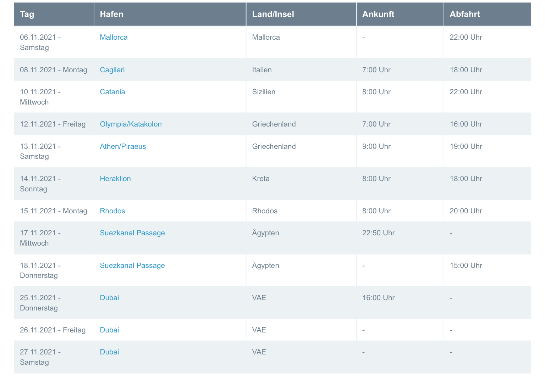The image size is (545, 392).
Task: Open the Rhodos port link
Action: point(112,211)
